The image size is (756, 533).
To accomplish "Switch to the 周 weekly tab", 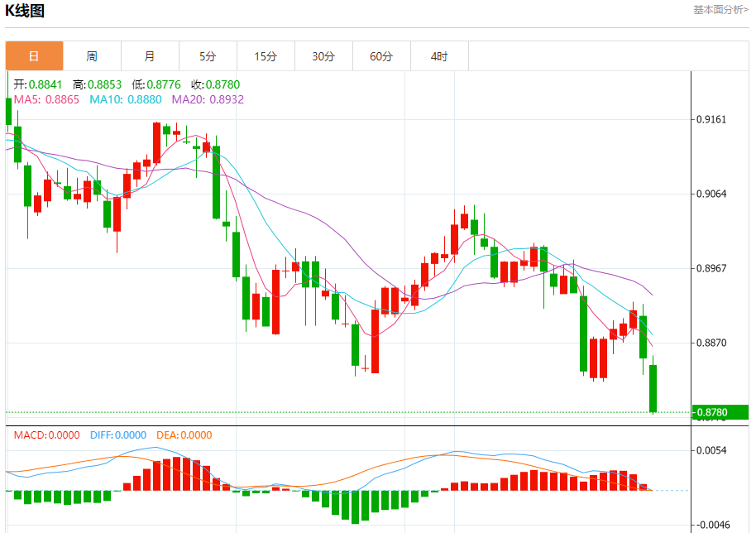I will click(x=92, y=56).
